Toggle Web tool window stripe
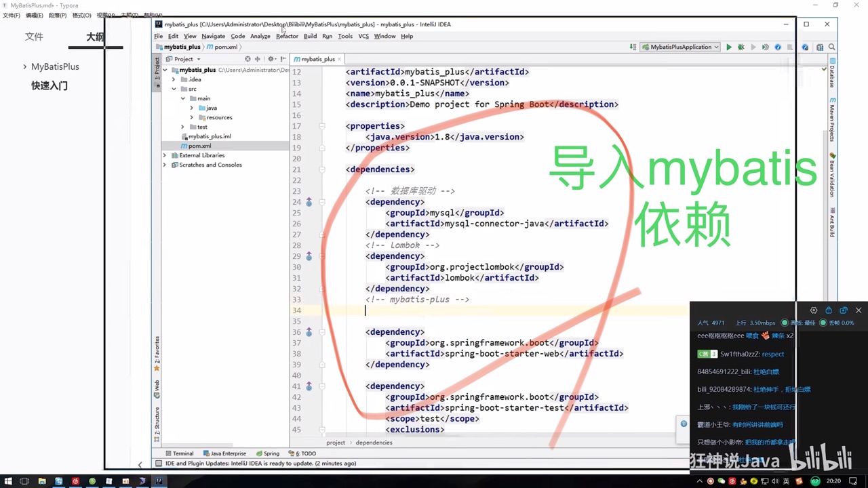868x488 pixels. point(157,389)
